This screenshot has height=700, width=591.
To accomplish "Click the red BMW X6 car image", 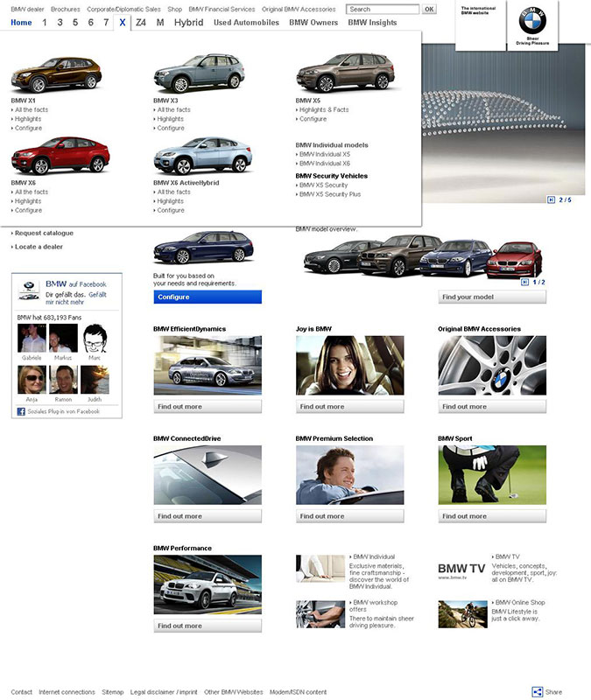I will click(60, 156).
